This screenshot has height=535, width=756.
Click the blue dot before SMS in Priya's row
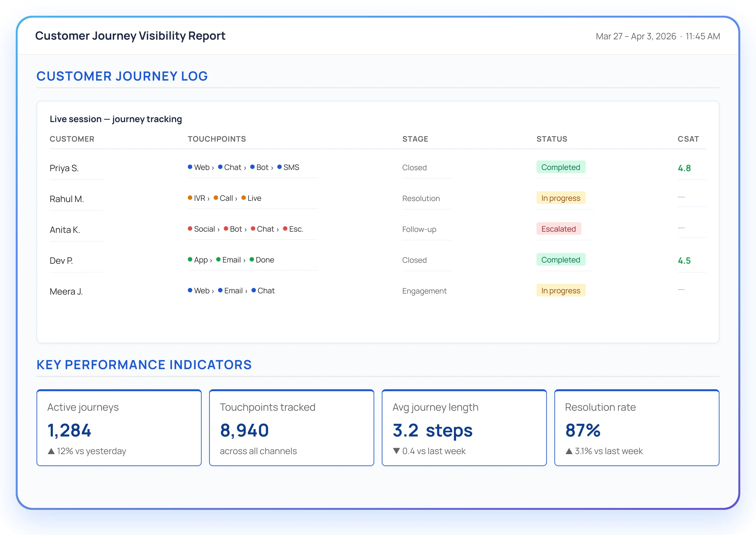[x=280, y=167]
